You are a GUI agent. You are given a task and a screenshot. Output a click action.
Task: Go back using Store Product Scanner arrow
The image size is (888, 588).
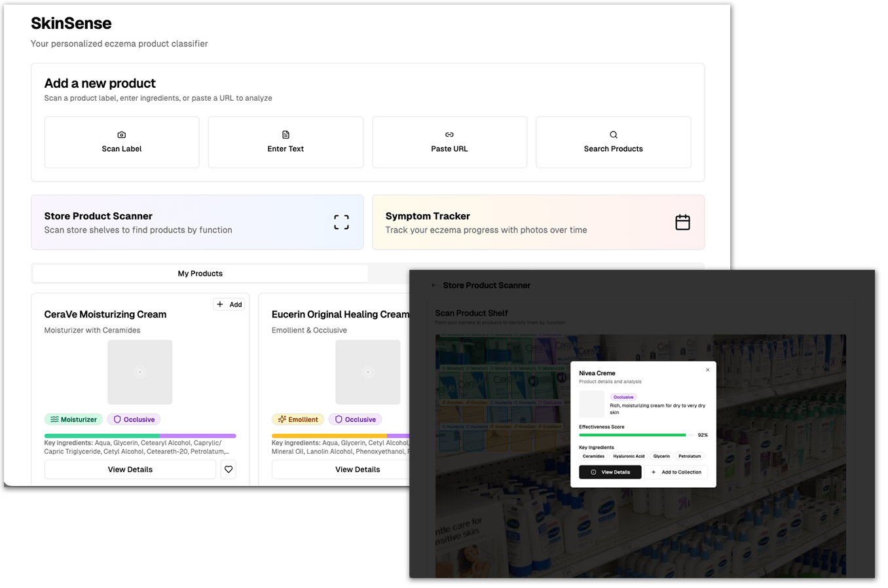434,285
